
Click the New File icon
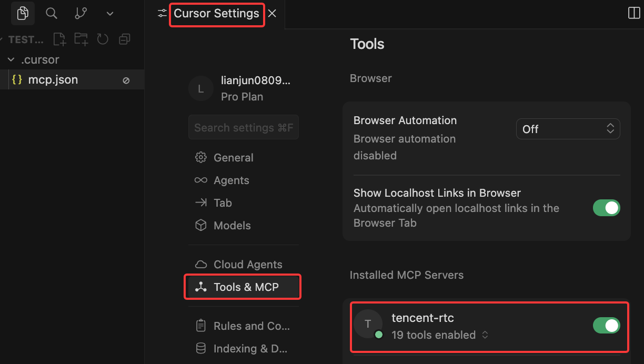59,39
